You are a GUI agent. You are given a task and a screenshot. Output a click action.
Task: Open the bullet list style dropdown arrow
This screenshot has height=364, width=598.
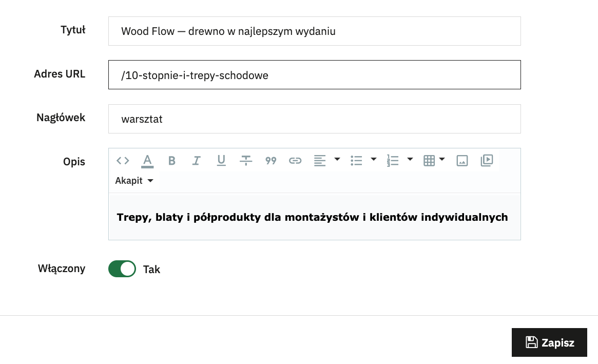pos(374,159)
